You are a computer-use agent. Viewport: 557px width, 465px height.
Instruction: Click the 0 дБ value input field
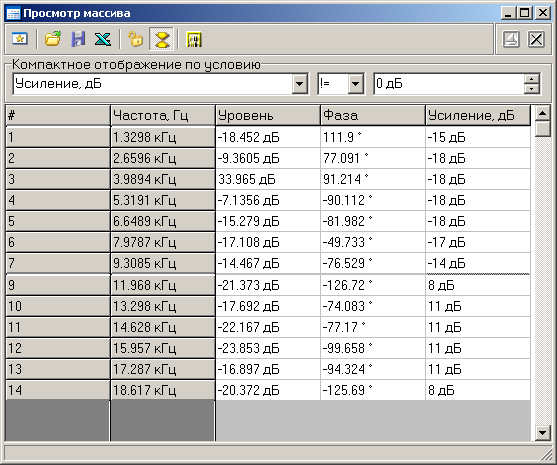click(449, 84)
